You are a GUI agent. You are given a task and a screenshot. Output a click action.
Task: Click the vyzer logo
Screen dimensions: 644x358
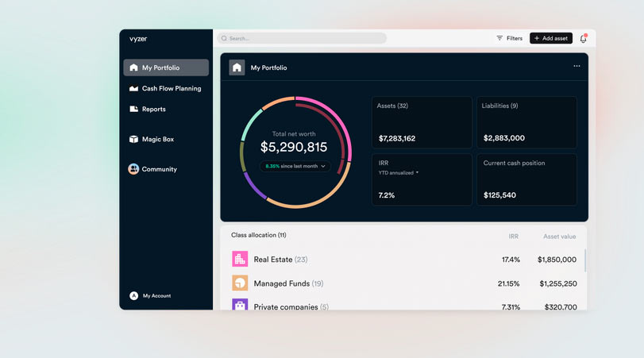point(138,39)
